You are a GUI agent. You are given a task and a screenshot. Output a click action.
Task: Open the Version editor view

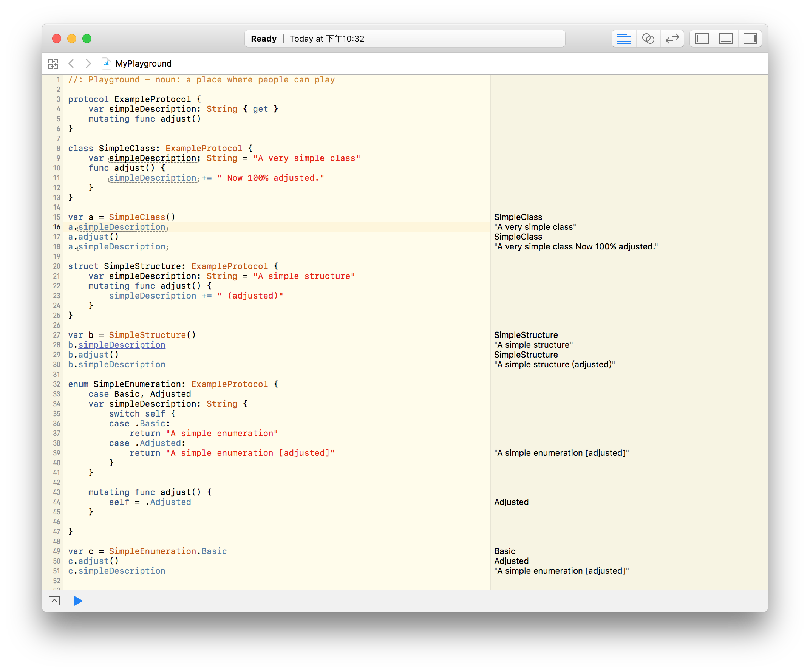coord(672,39)
